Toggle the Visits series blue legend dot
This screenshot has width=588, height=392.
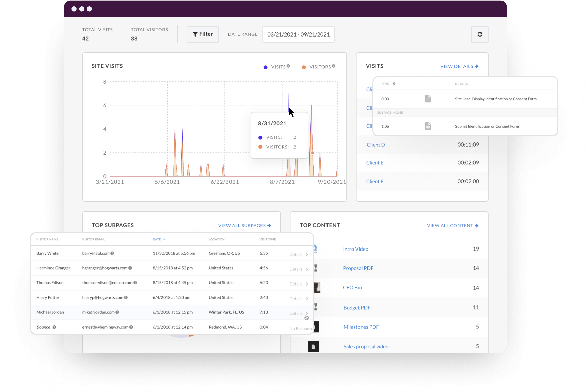click(x=265, y=67)
